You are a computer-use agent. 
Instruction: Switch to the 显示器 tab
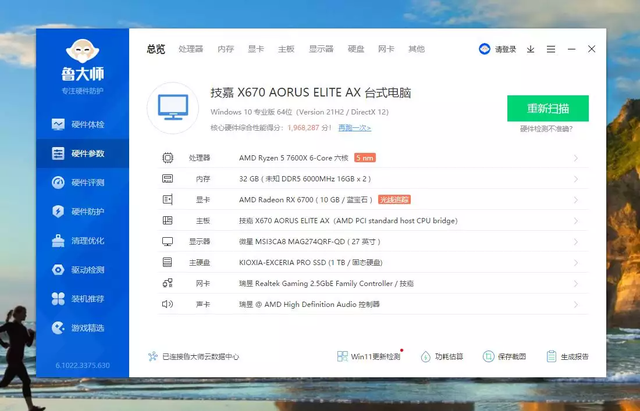[321, 49]
